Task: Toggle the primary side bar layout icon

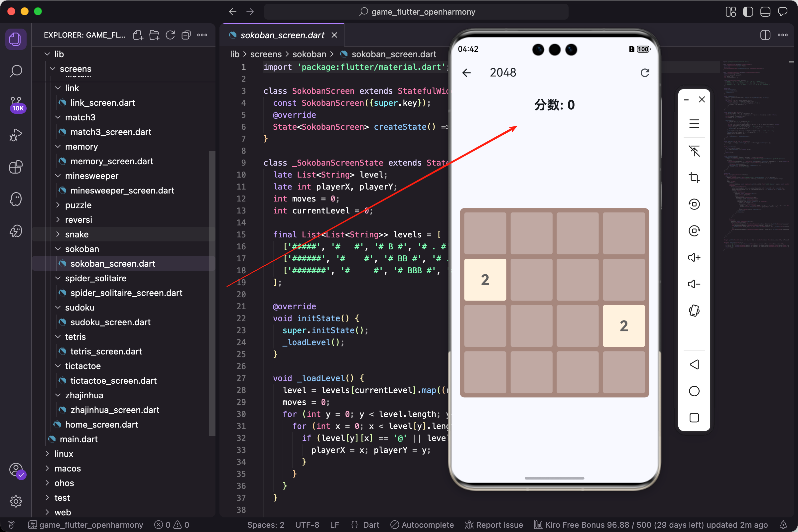Action: 748,12
